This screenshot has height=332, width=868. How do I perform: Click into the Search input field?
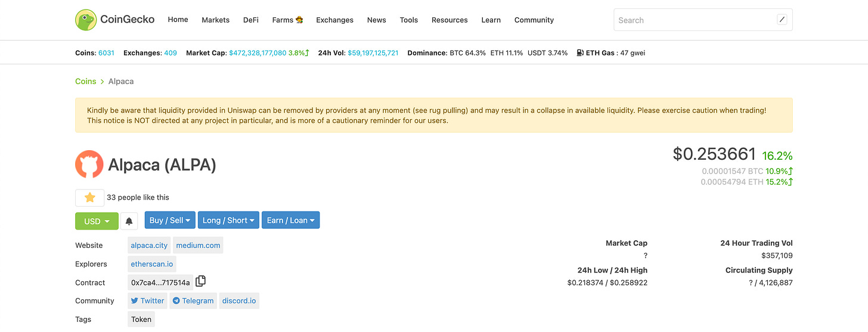point(703,20)
